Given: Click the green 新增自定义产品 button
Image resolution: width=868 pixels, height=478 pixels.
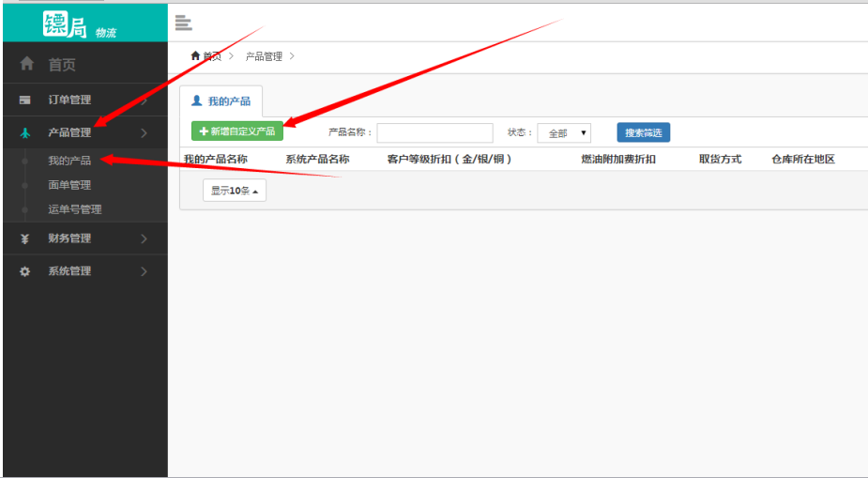Looking at the screenshot, I should (x=236, y=132).
